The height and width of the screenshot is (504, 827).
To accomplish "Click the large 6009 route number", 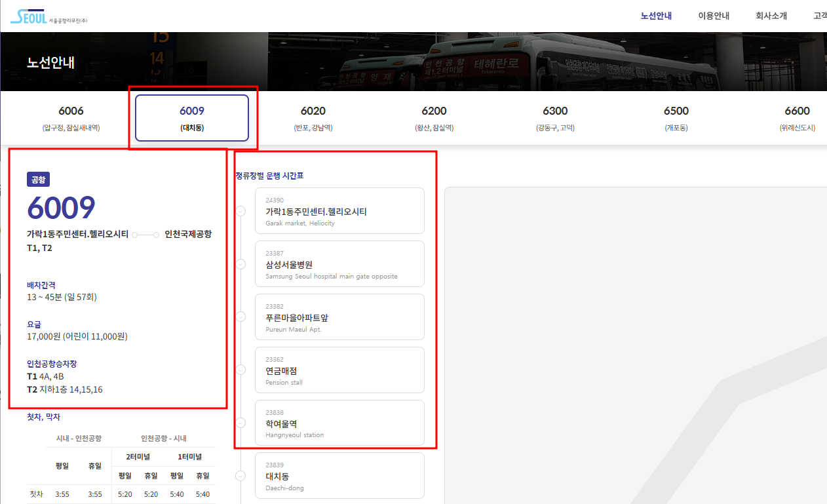I will pos(61,208).
